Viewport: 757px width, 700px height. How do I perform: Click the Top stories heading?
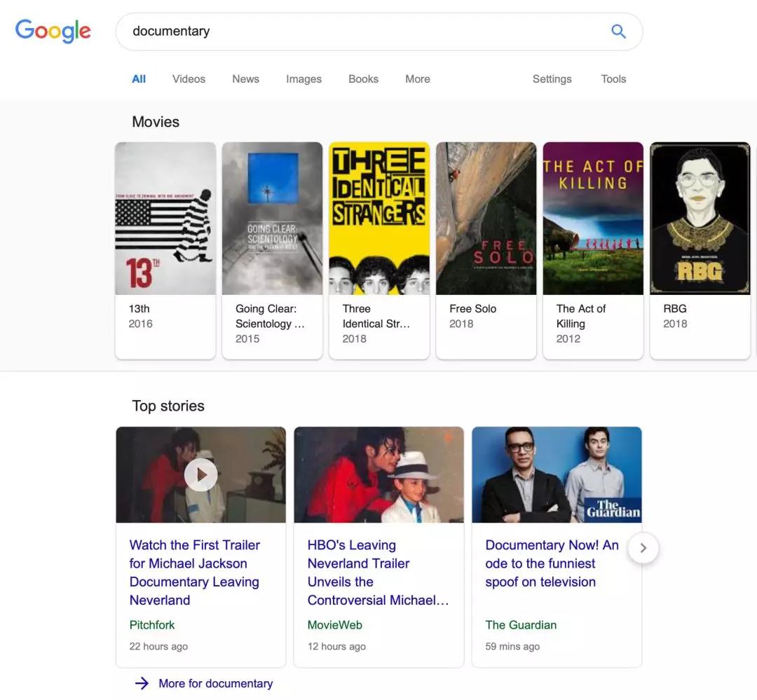point(168,406)
